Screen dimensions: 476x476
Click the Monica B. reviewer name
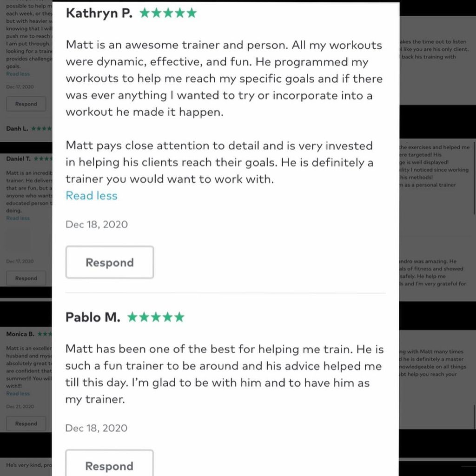[20, 334]
